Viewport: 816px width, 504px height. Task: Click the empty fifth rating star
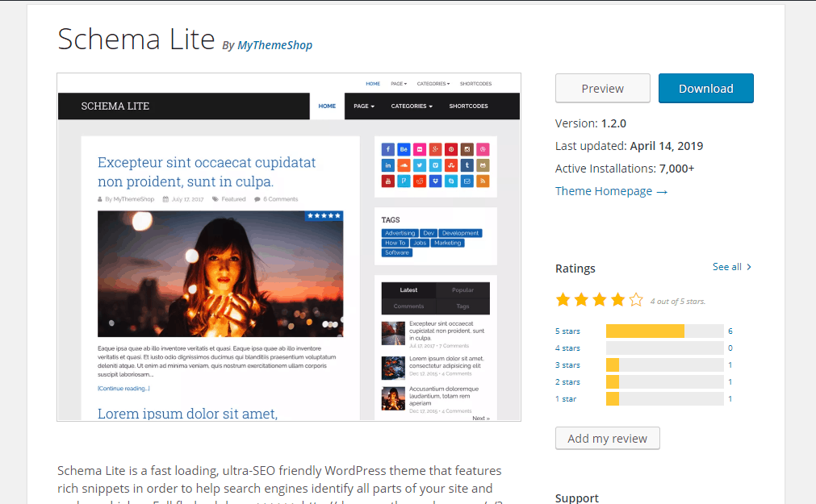(x=636, y=300)
